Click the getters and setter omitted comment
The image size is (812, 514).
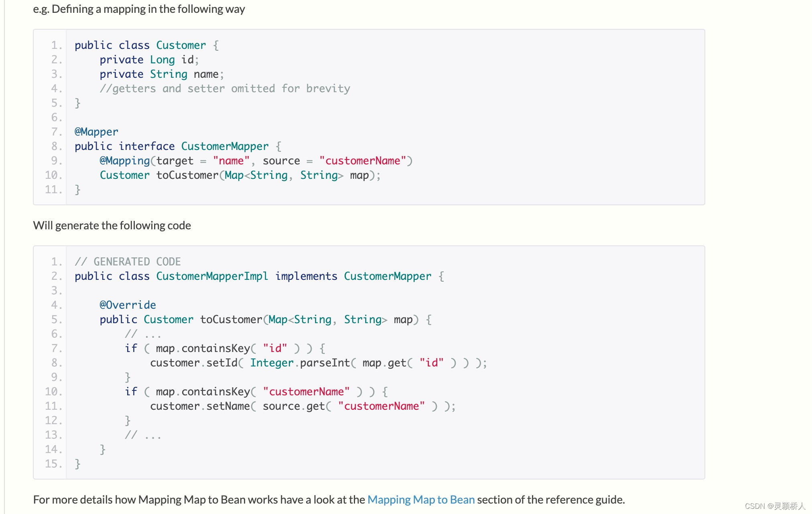pyautogui.click(x=225, y=89)
